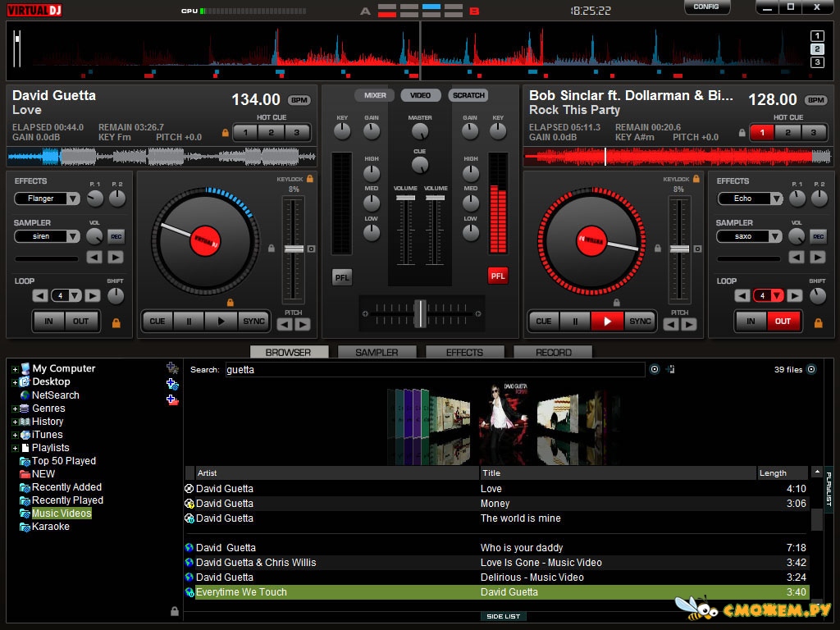Expand the My Computer tree node
The height and width of the screenshot is (630, 840).
point(15,369)
